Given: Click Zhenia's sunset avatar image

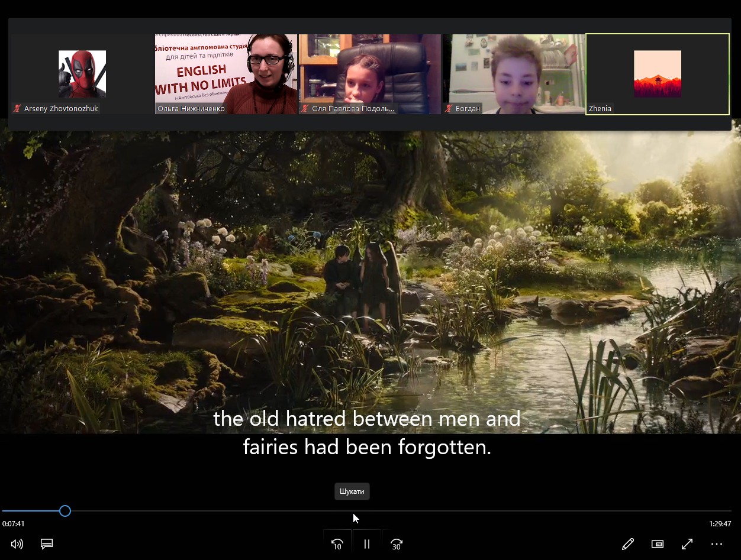Looking at the screenshot, I should tap(658, 74).
